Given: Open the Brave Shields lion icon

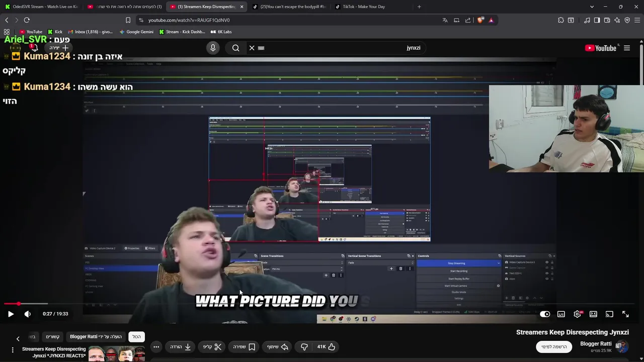Looking at the screenshot, I should [x=480, y=20].
